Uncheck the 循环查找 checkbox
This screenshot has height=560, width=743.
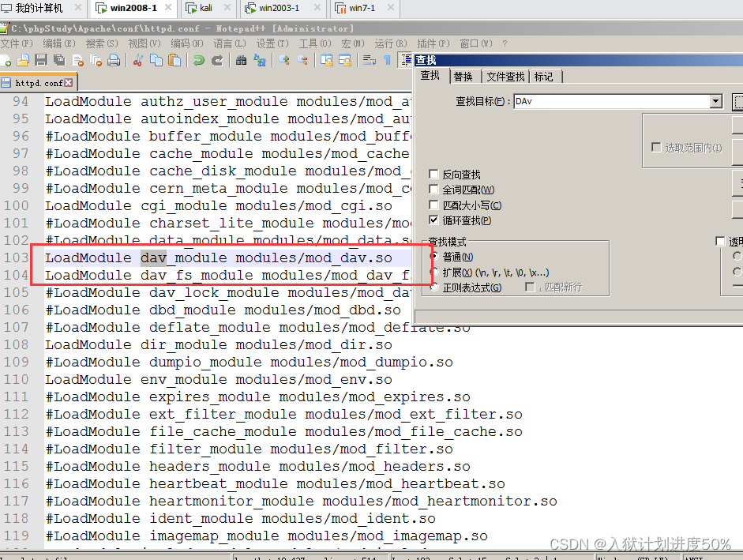click(433, 220)
